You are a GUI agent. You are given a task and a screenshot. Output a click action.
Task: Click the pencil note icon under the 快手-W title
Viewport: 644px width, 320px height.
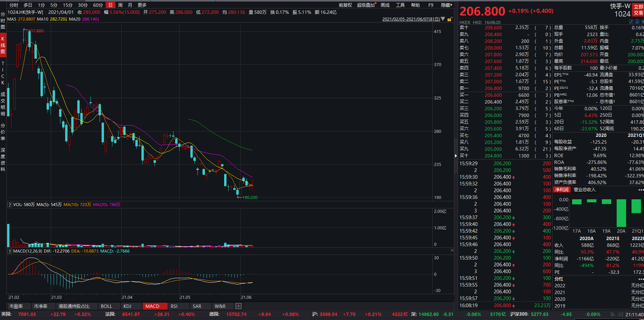point(631,22)
